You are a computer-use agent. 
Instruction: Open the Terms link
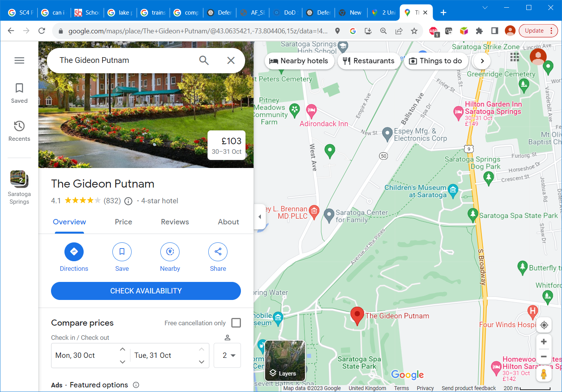click(x=401, y=388)
